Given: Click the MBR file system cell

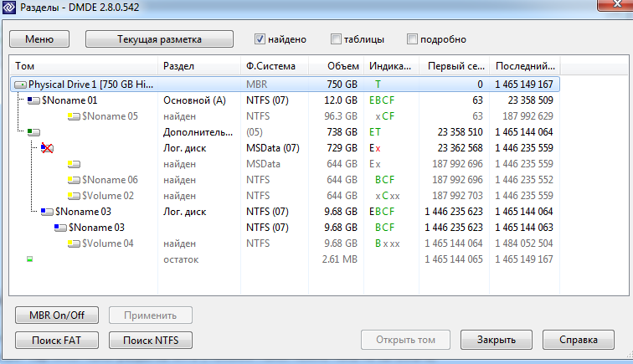Looking at the screenshot, I should coord(257,85).
